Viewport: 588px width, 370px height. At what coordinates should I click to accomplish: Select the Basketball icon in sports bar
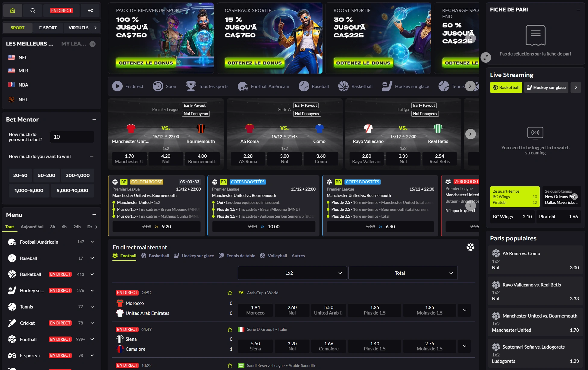[x=343, y=86]
